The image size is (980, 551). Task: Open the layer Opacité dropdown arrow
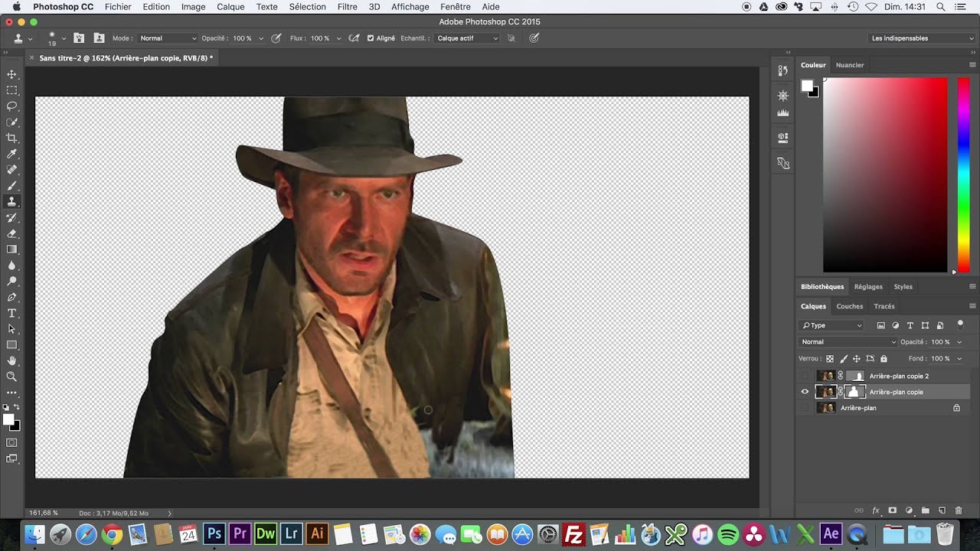(x=959, y=342)
